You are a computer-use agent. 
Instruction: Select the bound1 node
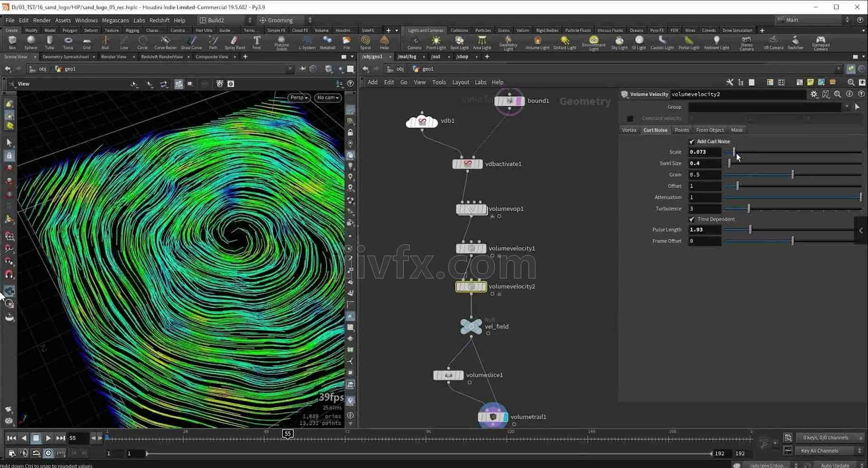tap(509, 101)
